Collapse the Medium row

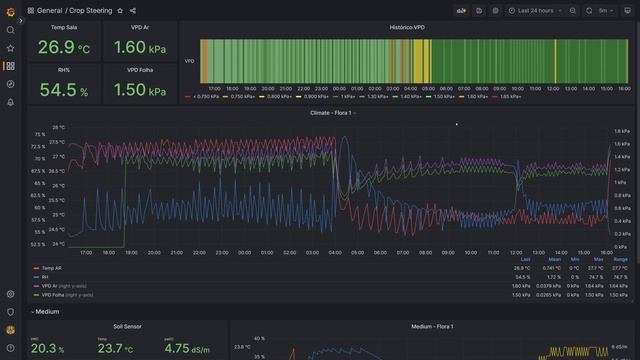[x=45, y=312]
